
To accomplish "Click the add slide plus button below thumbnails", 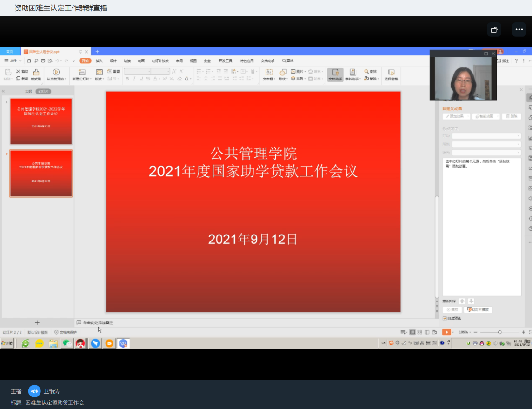I will [x=37, y=322].
